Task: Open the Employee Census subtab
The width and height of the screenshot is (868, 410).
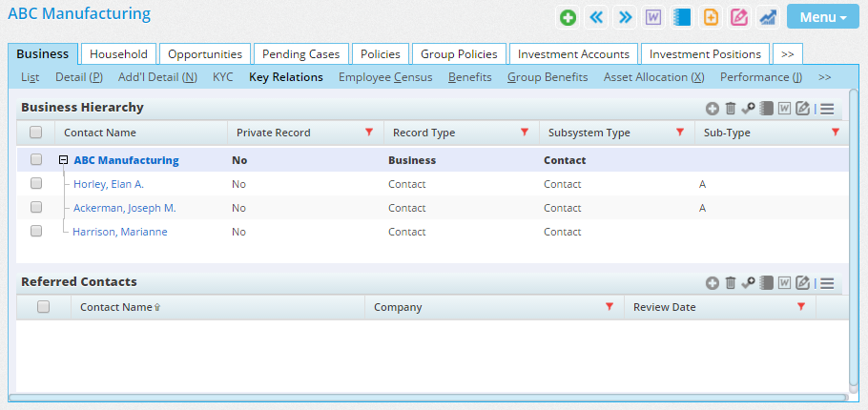Action: tap(384, 77)
